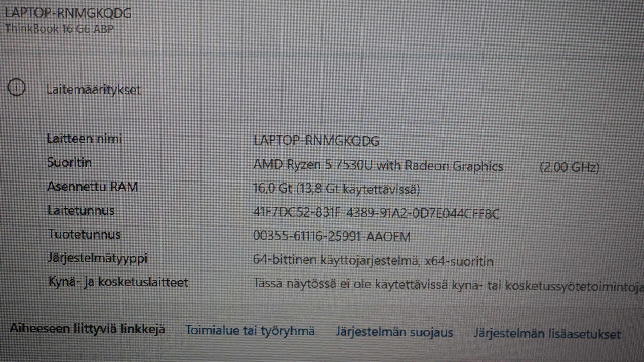This screenshot has width=644, height=362.
Task: Open Järjestelmän lisäasetukset link
Action: [x=547, y=334]
